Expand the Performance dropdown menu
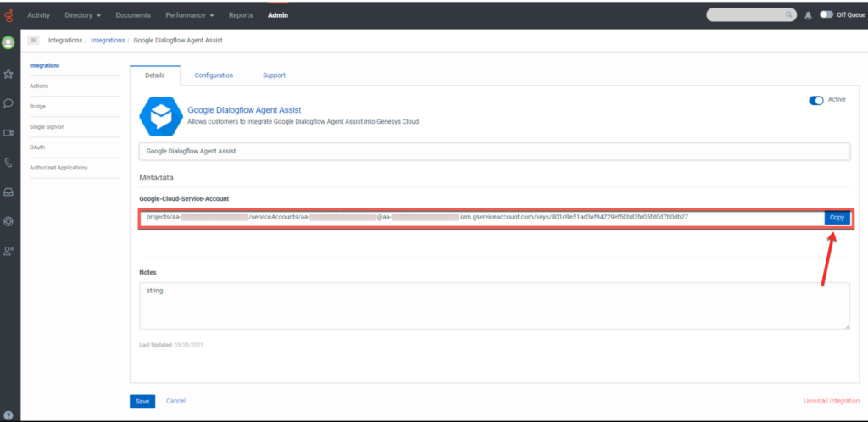 [189, 15]
